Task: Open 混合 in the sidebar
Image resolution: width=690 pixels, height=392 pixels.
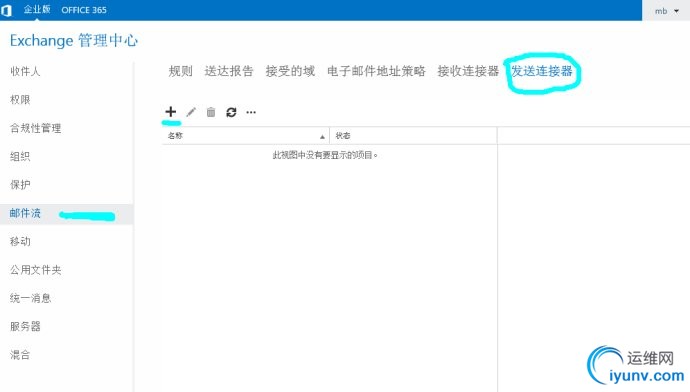Action: pyautogui.click(x=20, y=355)
